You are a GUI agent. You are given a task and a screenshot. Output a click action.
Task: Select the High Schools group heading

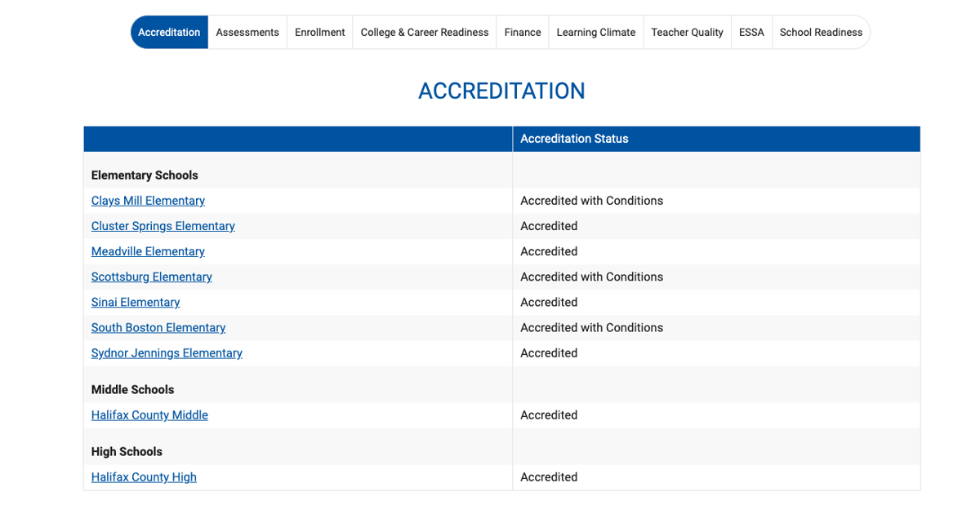tap(127, 452)
